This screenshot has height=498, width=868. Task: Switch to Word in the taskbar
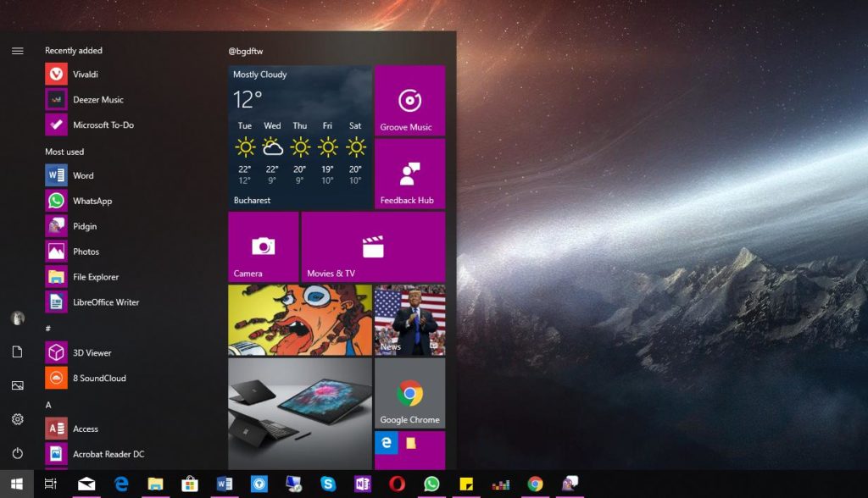[x=224, y=484]
